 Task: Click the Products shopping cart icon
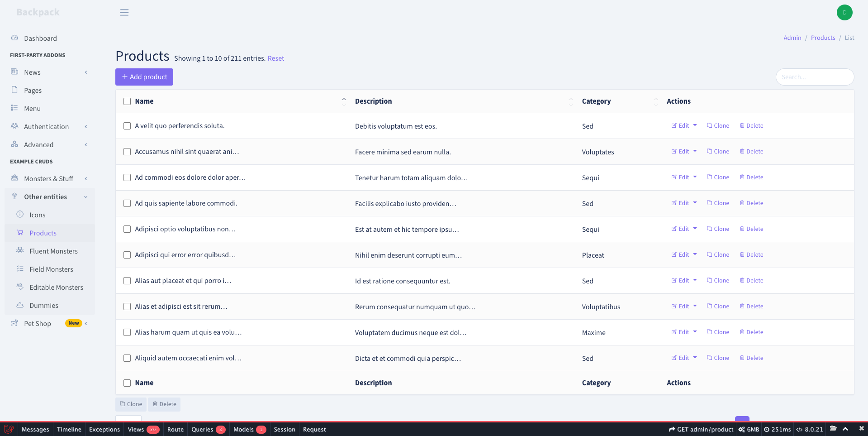click(20, 233)
